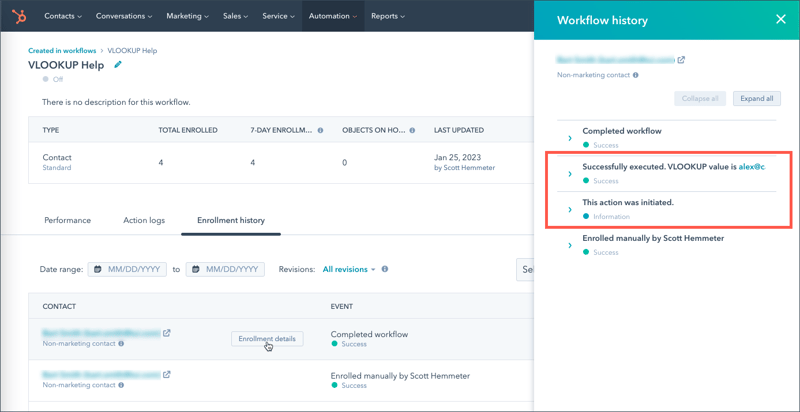The width and height of the screenshot is (800, 412).
Task: Click the Expand all button
Action: click(757, 98)
